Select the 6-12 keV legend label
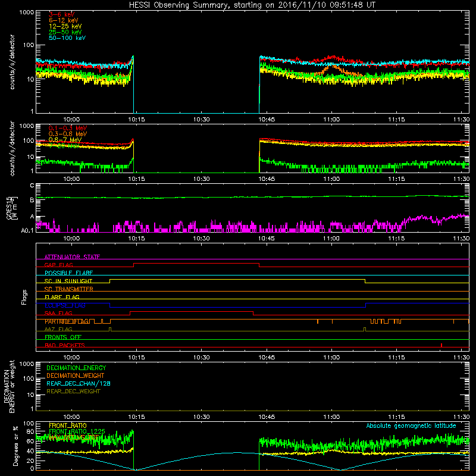This screenshot has height=476, width=476. point(64,20)
